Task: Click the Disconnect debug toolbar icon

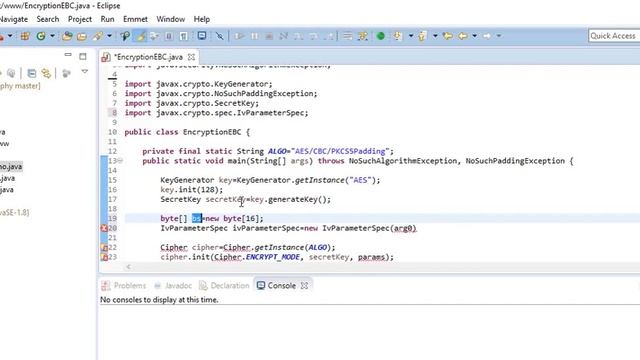Action: pos(283,36)
